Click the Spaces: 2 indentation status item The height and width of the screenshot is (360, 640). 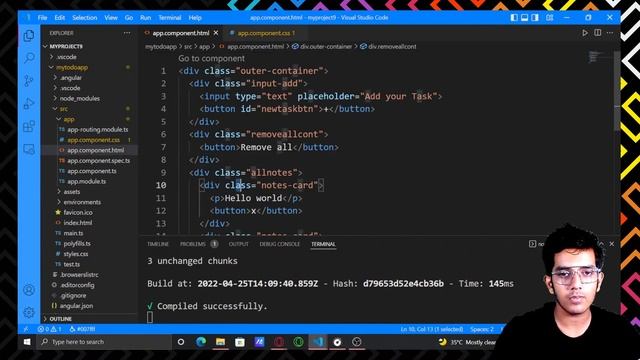coord(482,329)
